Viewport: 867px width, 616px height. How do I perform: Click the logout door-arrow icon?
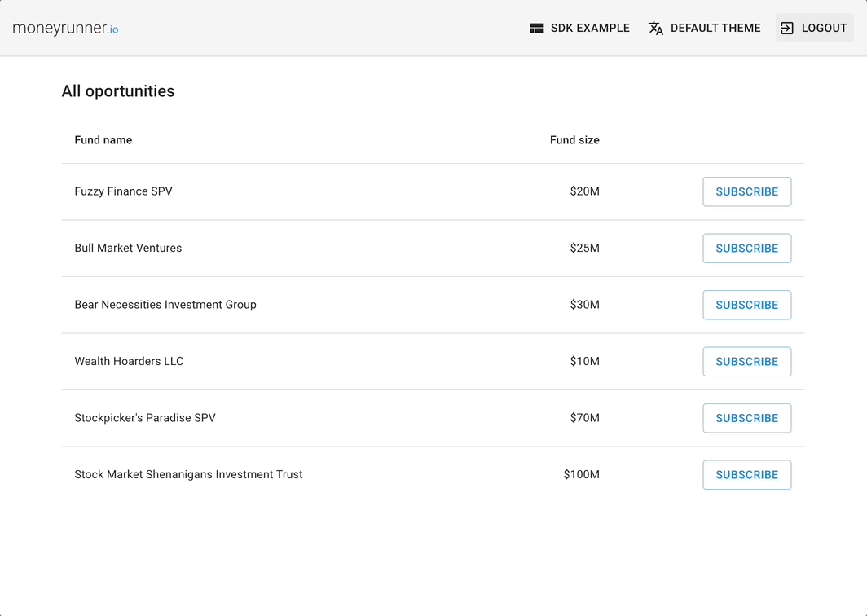pos(787,29)
